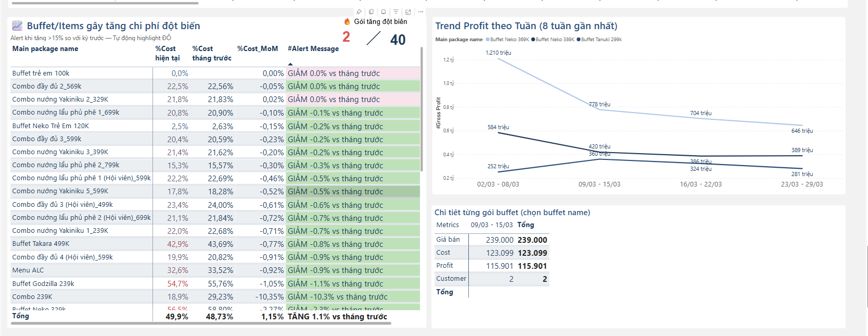Select the Buffet Takara 499K row

point(41,244)
